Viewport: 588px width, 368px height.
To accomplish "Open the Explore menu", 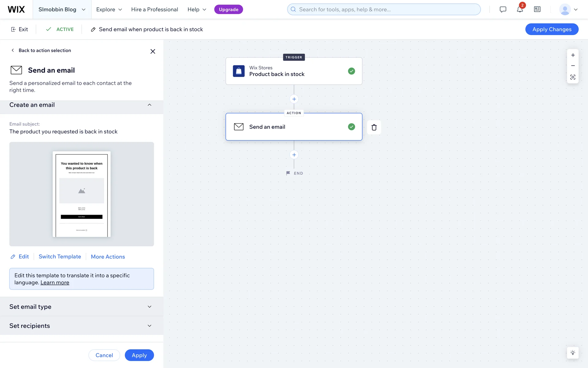I will coord(109,10).
